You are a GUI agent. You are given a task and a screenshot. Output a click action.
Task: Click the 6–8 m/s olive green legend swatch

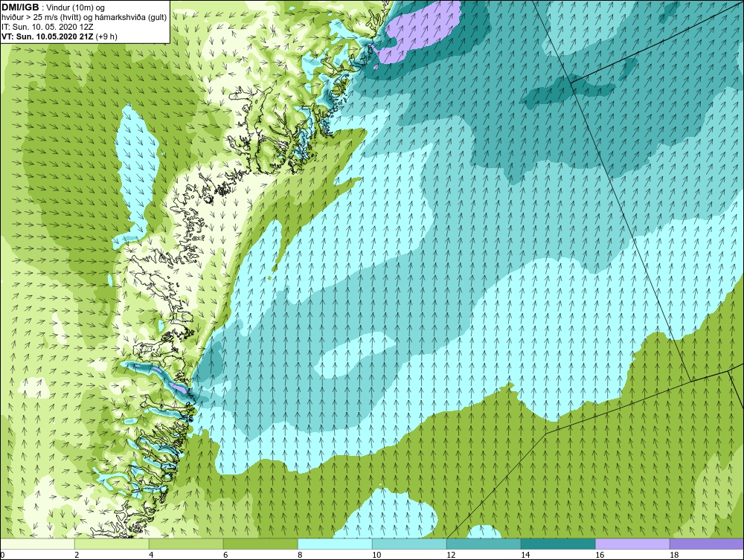[x=260, y=544]
